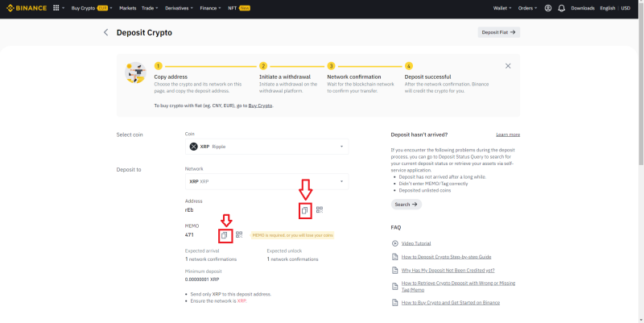The height and width of the screenshot is (323, 644).
Task: Open How to Buy Crypto and Get Started
Action: tap(451, 302)
